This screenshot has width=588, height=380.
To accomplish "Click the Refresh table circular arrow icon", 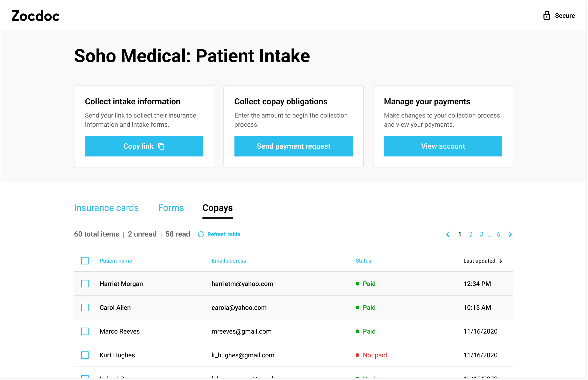I will pyautogui.click(x=201, y=234).
